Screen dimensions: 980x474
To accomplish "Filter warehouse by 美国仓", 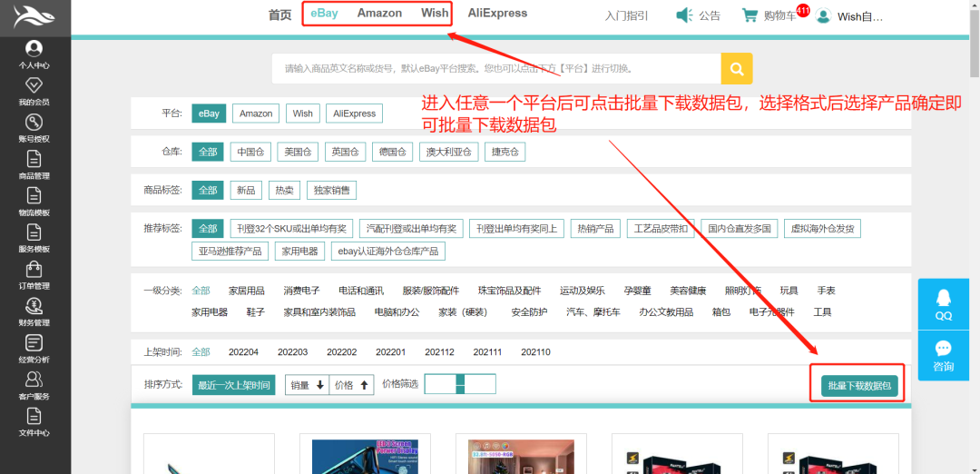I will point(298,152).
